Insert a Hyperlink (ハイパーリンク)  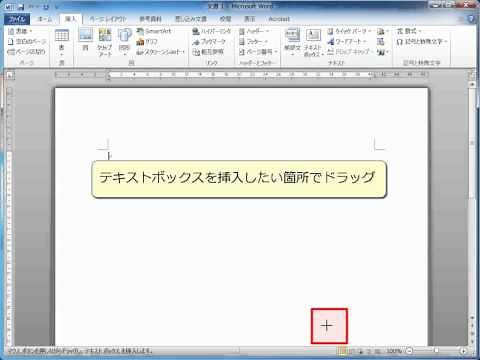(x=212, y=31)
